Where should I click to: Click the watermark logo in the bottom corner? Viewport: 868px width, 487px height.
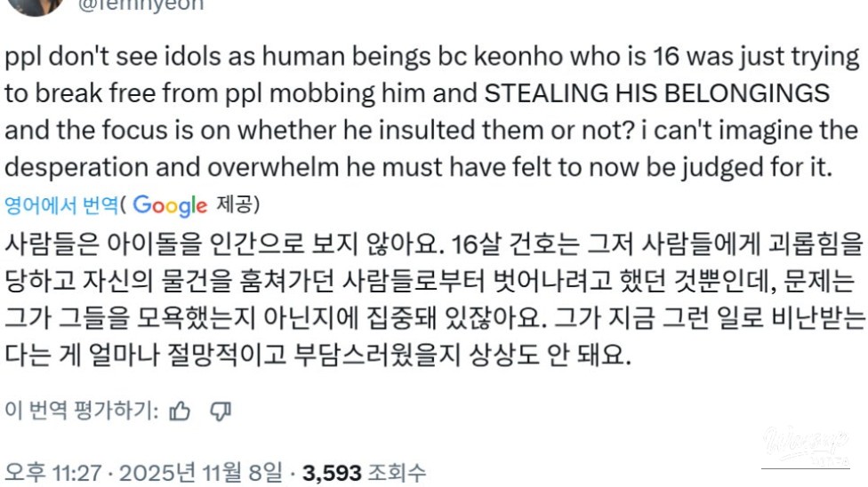(805, 447)
